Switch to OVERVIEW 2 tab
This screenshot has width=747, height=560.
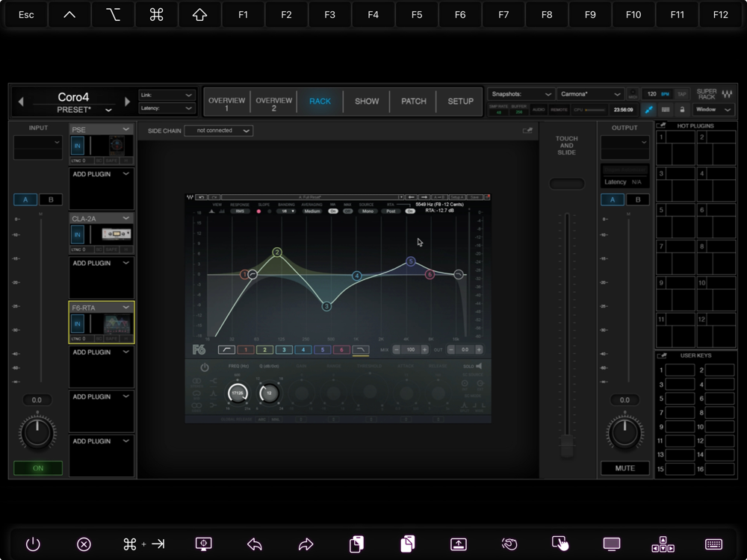pyautogui.click(x=273, y=102)
